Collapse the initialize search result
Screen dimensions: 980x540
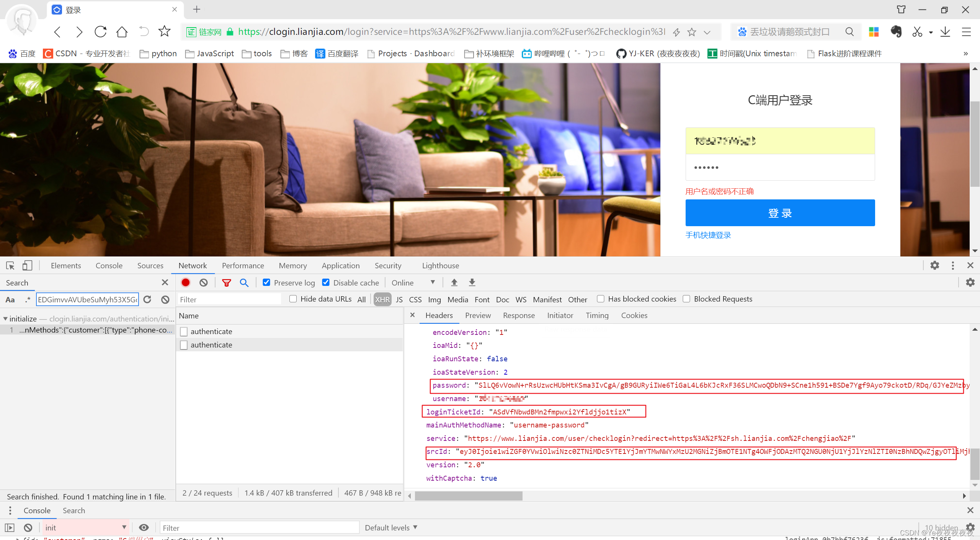pyautogui.click(x=5, y=318)
